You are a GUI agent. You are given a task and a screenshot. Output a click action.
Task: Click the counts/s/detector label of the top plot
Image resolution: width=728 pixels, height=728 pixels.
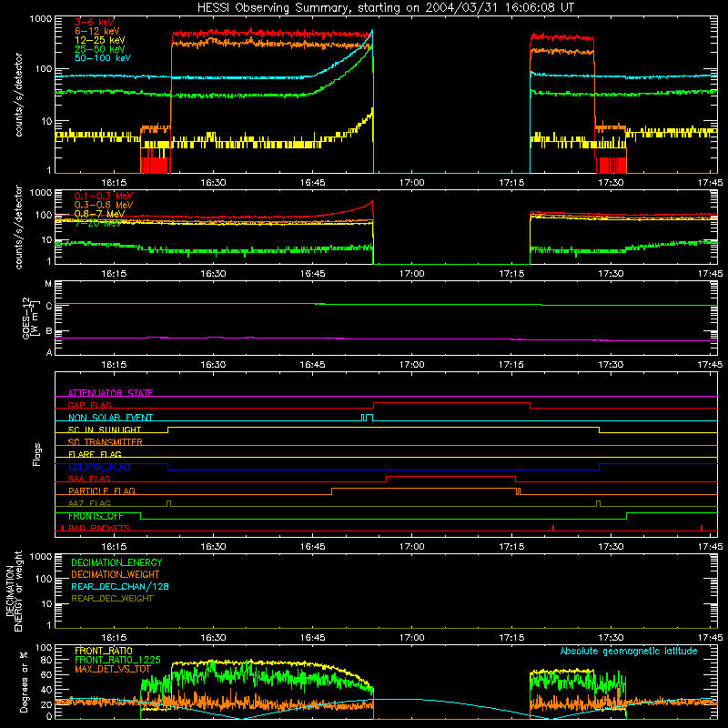(18, 95)
